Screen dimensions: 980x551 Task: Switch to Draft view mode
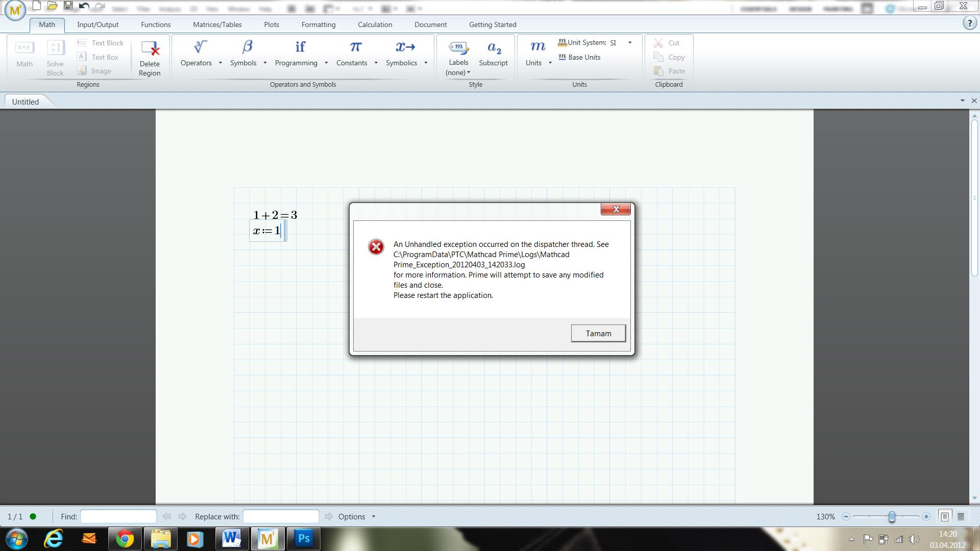pyautogui.click(x=961, y=516)
